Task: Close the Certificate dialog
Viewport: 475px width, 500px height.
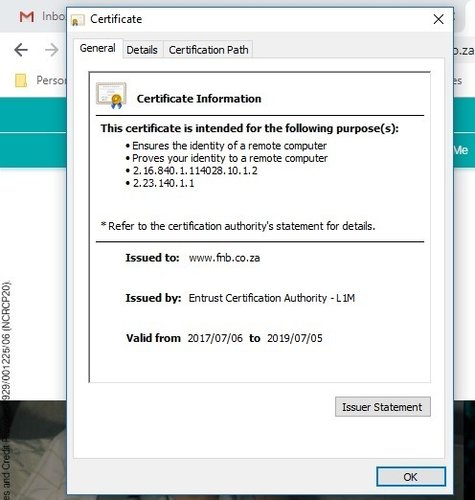Action: (x=439, y=19)
